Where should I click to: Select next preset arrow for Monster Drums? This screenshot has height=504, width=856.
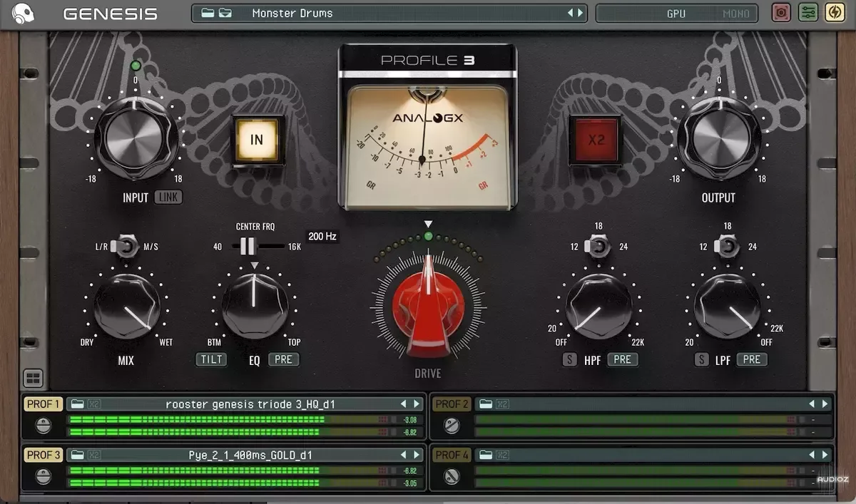tap(580, 14)
